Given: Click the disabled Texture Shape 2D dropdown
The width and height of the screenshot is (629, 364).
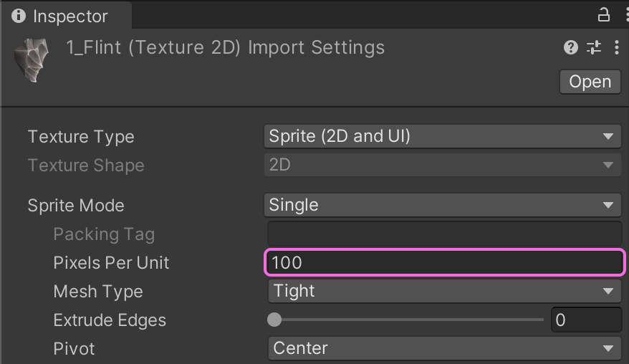Looking at the screenshot, I should click(x=443, y=165).
